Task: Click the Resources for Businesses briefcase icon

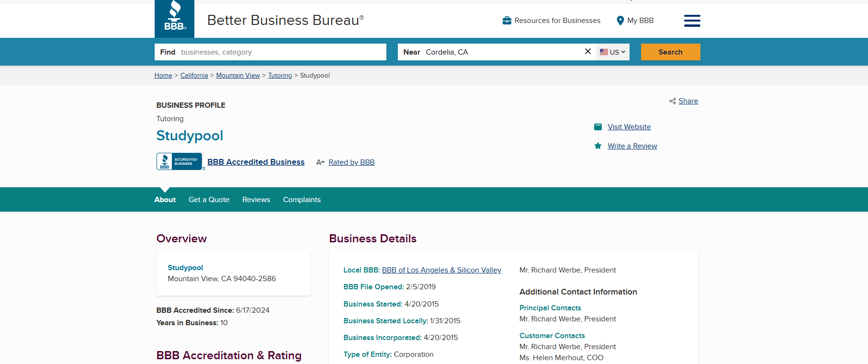Action: (x=507, y=21)
